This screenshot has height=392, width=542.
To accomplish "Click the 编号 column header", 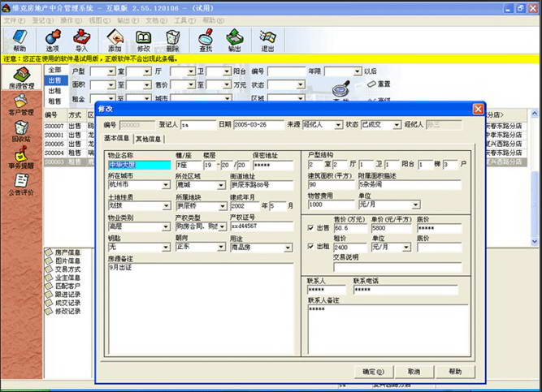I will 54,115.
